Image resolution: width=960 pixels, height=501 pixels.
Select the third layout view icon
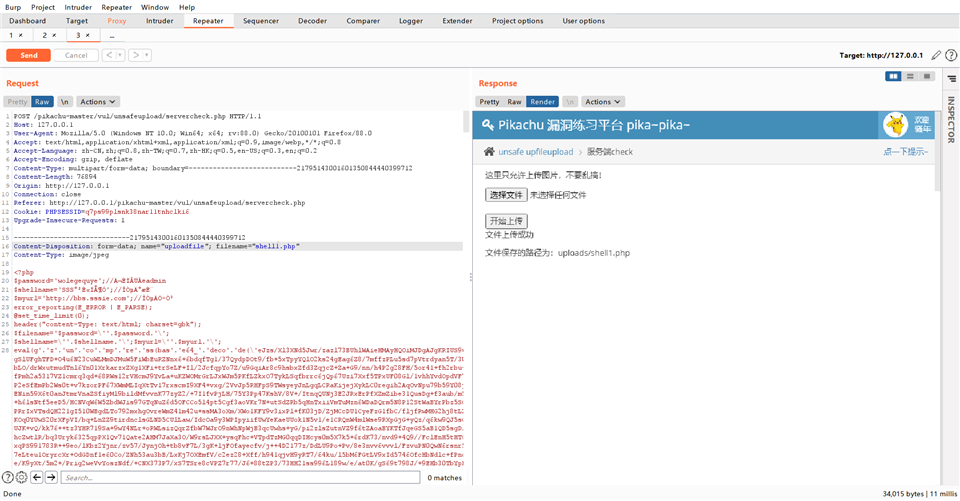(927, 76)
